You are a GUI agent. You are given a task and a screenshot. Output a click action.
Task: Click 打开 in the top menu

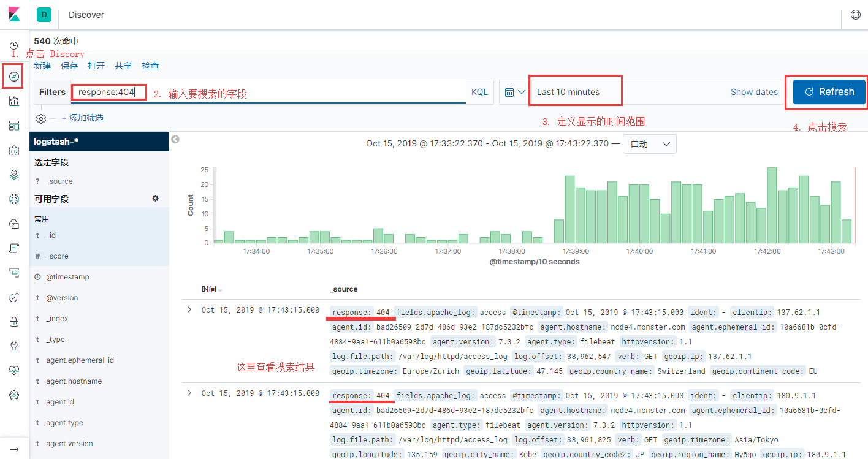click(96, 66)
